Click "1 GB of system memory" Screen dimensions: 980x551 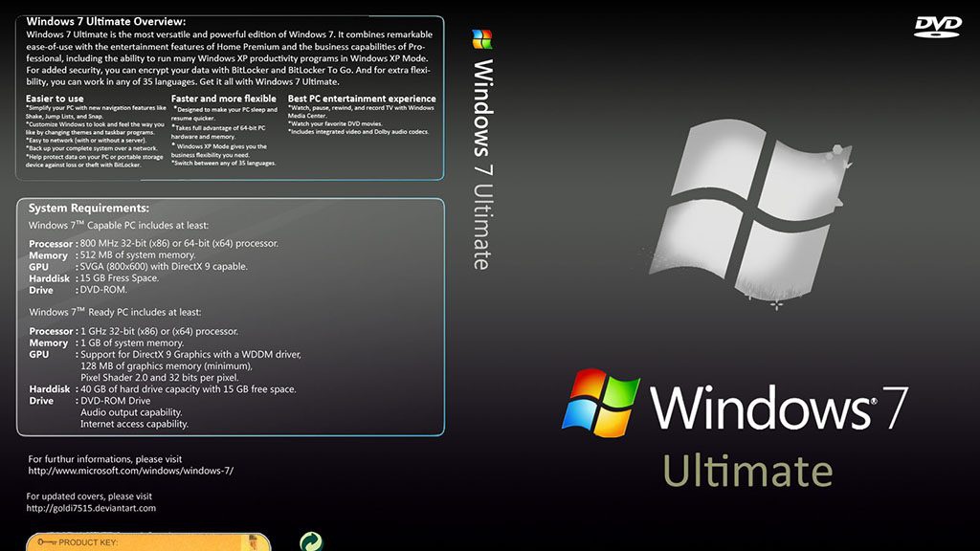point(132,342)
